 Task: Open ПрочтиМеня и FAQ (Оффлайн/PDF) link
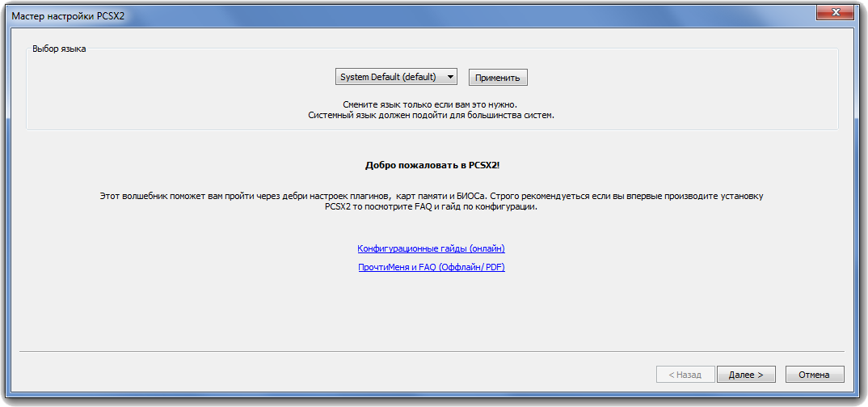coord(432,267)
